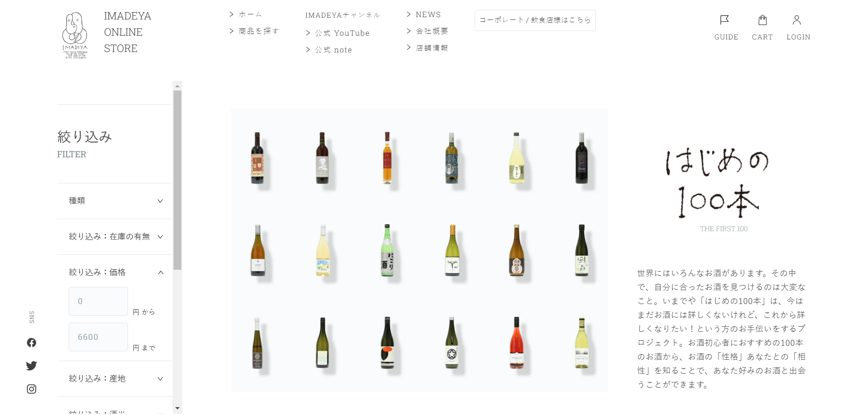
Task: Open the Instagram icon
Action: [32, 389]
